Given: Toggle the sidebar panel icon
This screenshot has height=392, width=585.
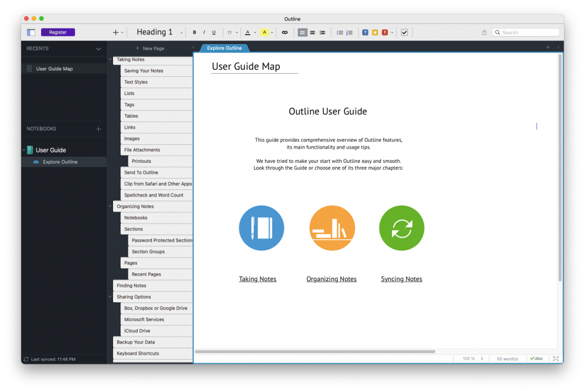Looking at the screenshot, I should 31,33.
